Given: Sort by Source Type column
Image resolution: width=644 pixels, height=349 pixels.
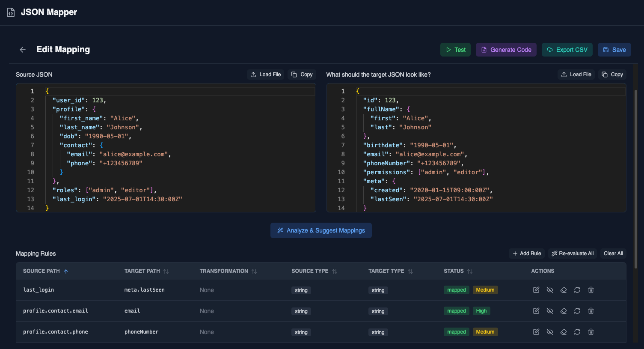Looking at the screenshot, I should point(315,271).
